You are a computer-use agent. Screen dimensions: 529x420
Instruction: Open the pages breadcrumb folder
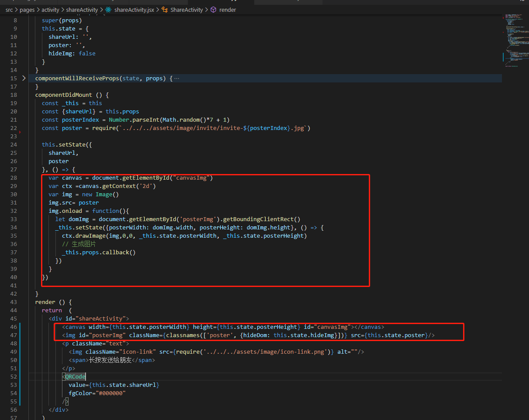tap(27, 10)
